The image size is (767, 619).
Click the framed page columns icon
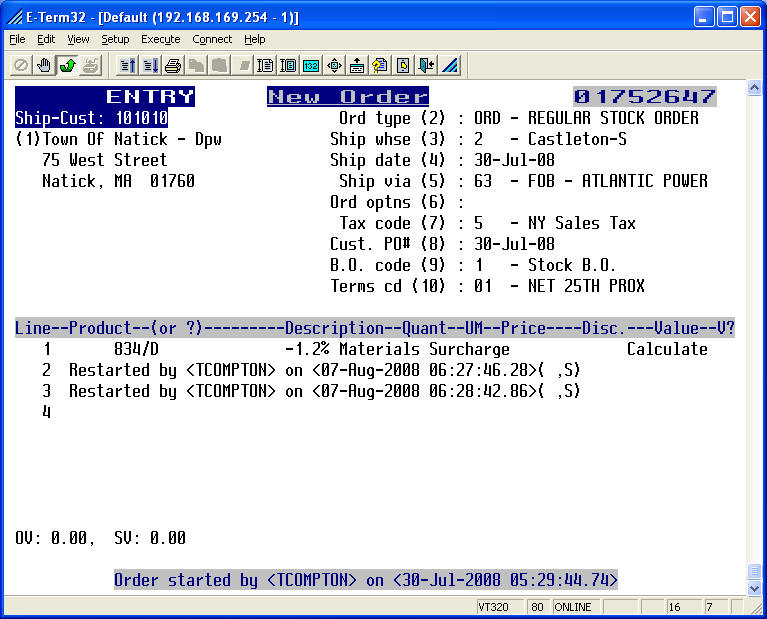[x=288, y=65]
